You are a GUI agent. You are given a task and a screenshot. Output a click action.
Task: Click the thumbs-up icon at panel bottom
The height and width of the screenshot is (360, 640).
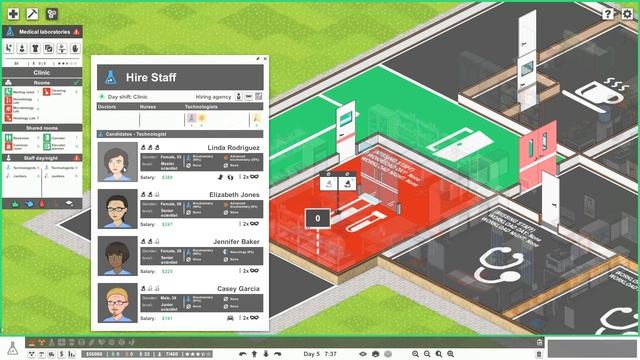tap(16, 203)
